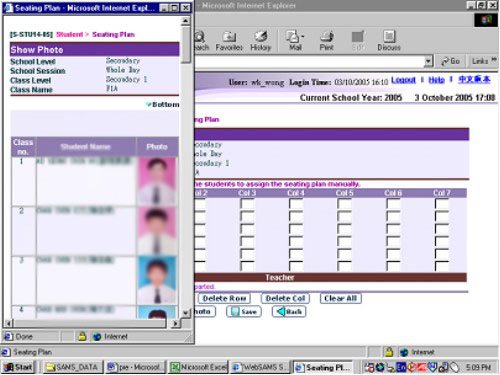Click the Discuss toolbar icon
Viewport: 500px width, 375px height.
point(389,41)
